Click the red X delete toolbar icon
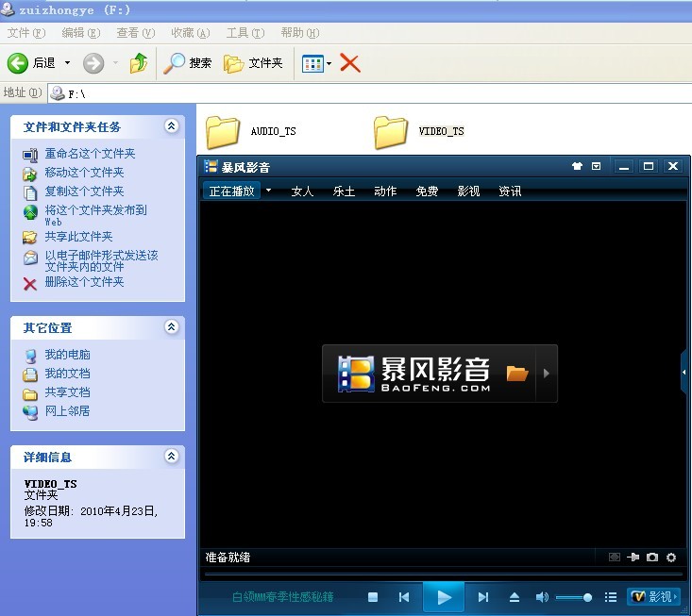Image resolution: width=692 pixels, height=616 pixels. tap(350, 63)
